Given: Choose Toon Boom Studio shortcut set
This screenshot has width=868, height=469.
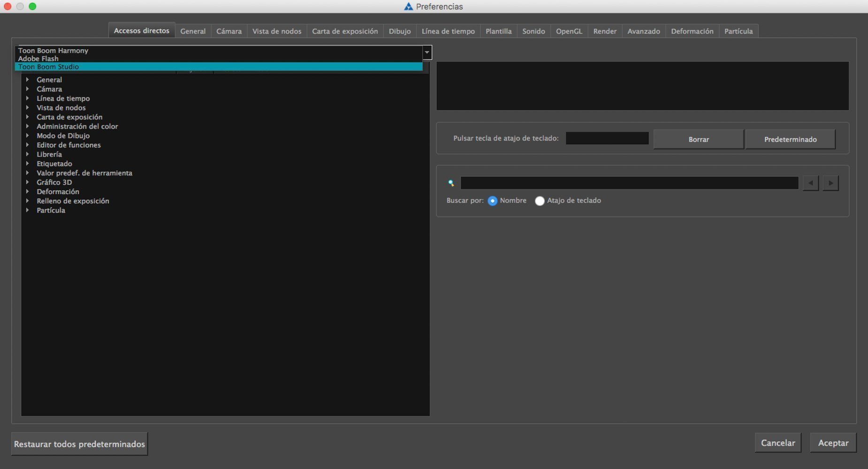Looking at the screenshot, I should pyautogui.click(x=219, y=67).
